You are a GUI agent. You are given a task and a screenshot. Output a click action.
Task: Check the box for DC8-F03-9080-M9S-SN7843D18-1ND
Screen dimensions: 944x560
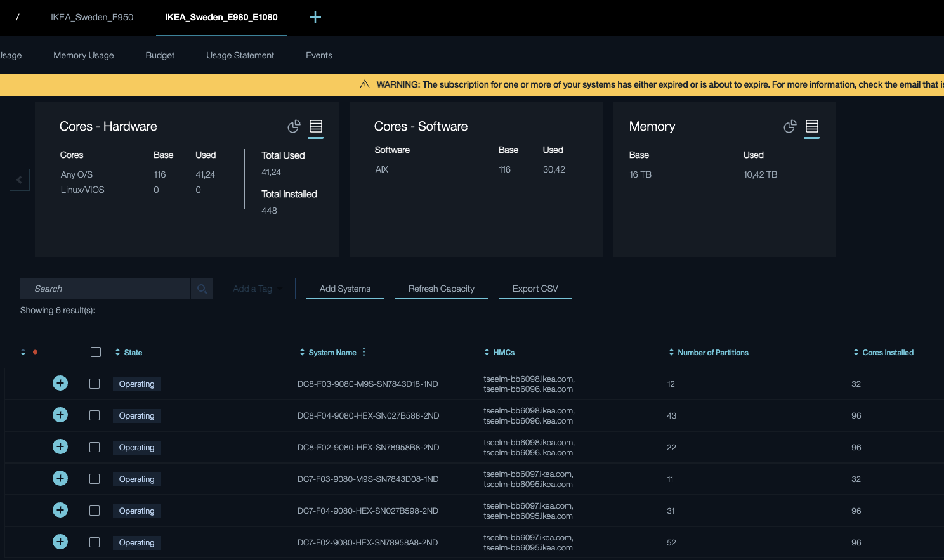[x=95, y=384]
